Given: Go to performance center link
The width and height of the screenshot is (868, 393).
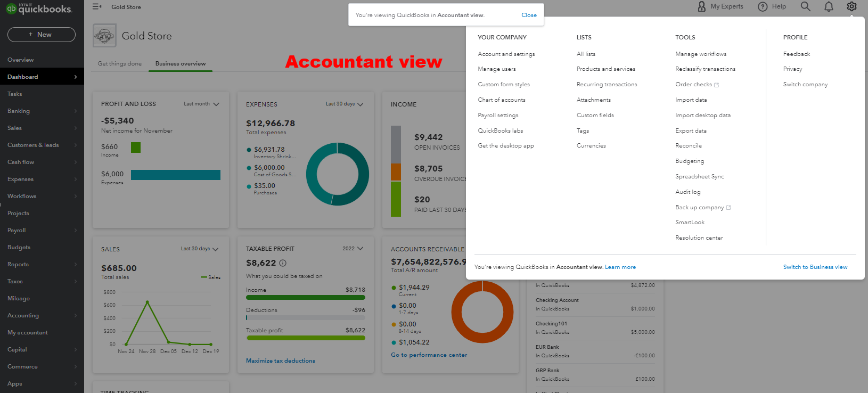Looking at the screenshot, I should point(429,355).
